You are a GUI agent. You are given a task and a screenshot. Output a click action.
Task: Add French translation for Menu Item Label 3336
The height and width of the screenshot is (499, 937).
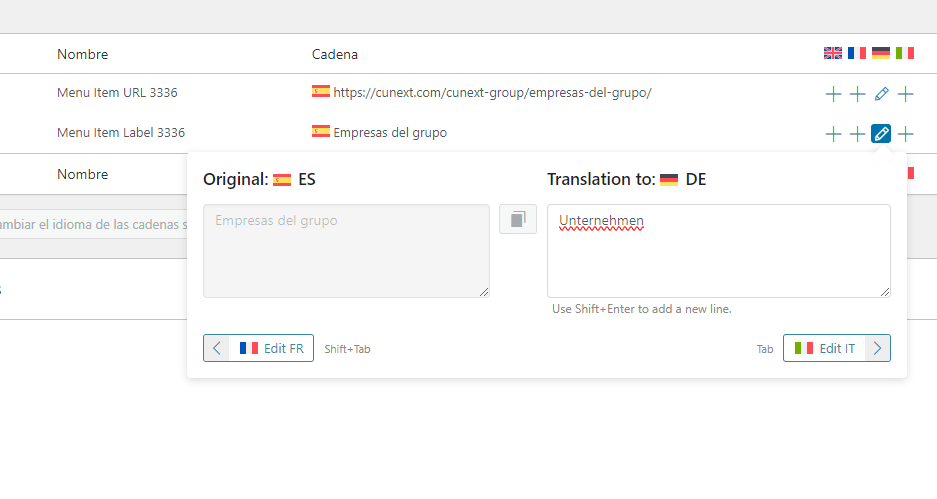click(857, 134)
